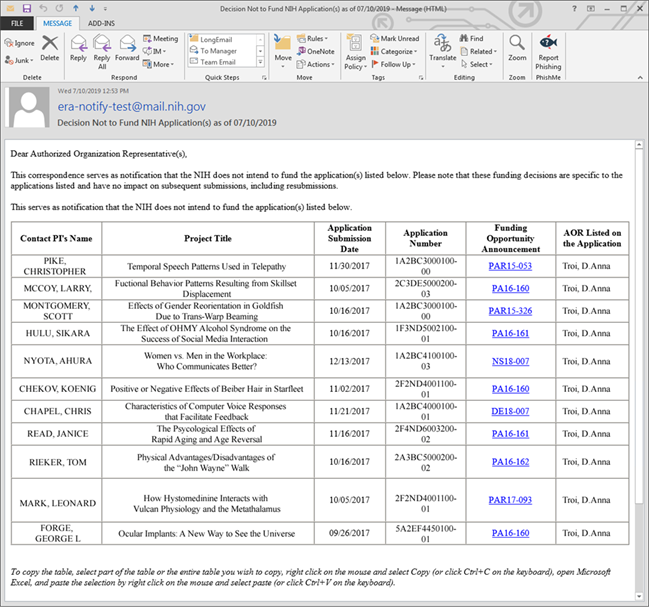This screenshot has width=649, height=607.
Task: Click the "Application Number" column header
Action: pos(425,238)
